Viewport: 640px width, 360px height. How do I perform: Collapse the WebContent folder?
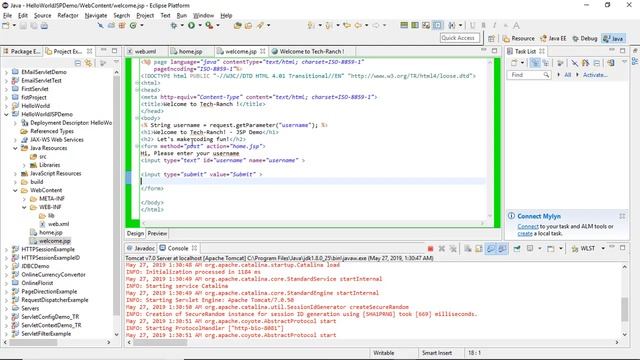(15, 190)
